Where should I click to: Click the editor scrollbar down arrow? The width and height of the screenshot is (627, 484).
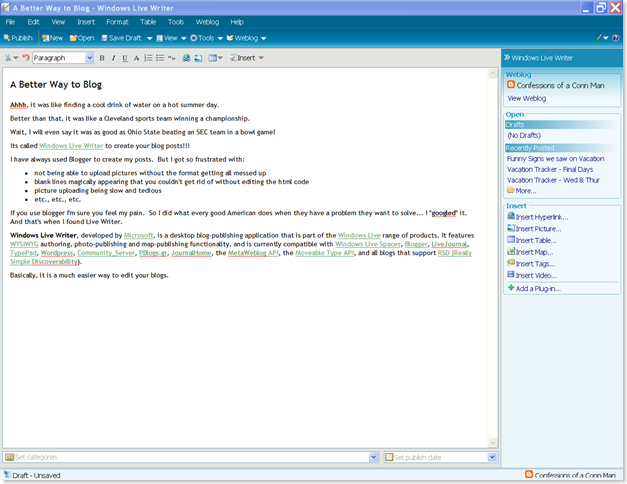[x=493, y=442]
